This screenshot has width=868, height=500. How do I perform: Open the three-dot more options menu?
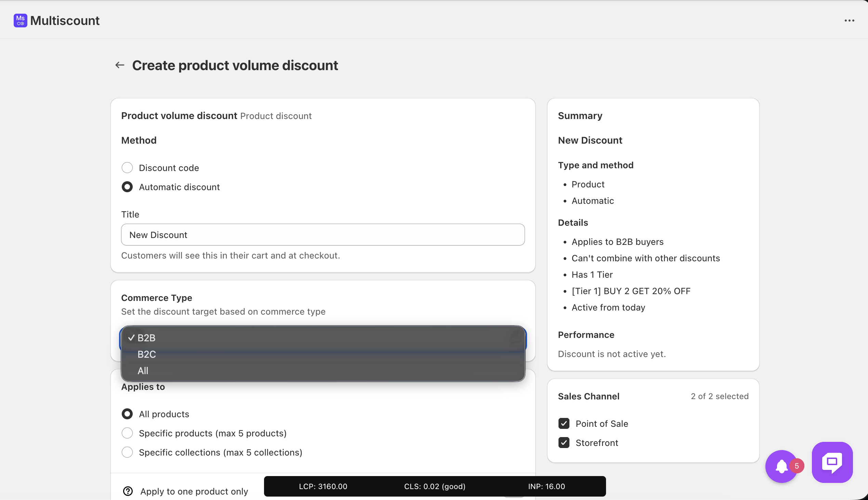click(849, 21)
